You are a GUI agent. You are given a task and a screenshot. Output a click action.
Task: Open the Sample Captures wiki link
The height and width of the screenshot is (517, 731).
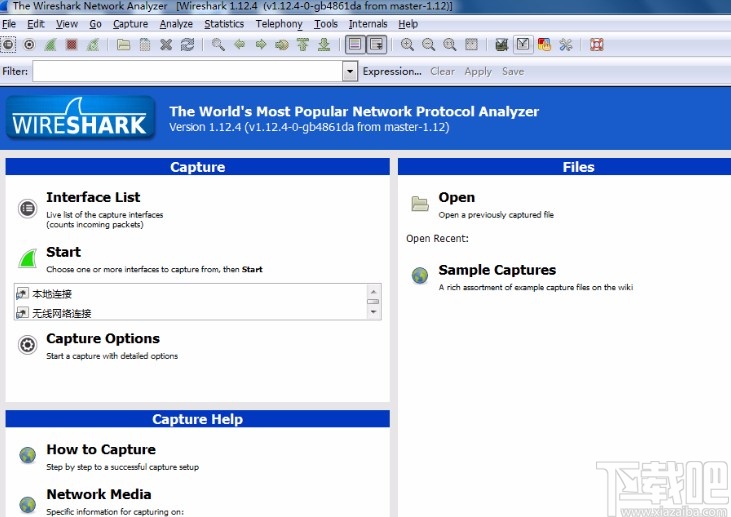(x=497, y=270)
